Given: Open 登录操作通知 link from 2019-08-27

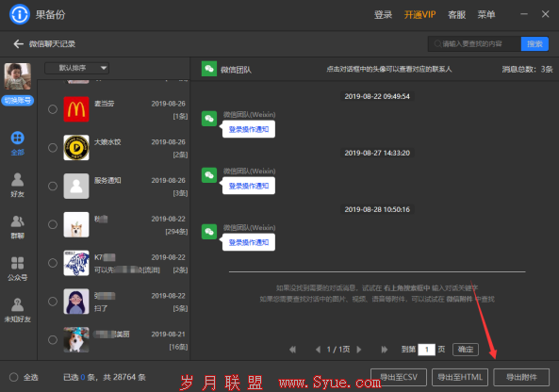Looking at the screenshot, I should click(x=249, y=186).
